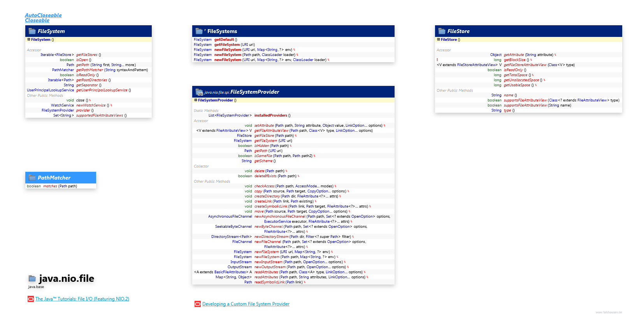Click the red exclamation mark beside getBlockSize
Image resolution: width=644 pixels, height=330 pixels.
click(437, 60)
